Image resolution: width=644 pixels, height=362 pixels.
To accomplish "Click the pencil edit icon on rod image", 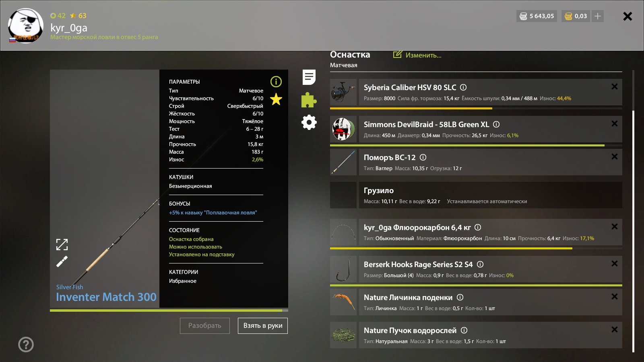I will (62, 262).
